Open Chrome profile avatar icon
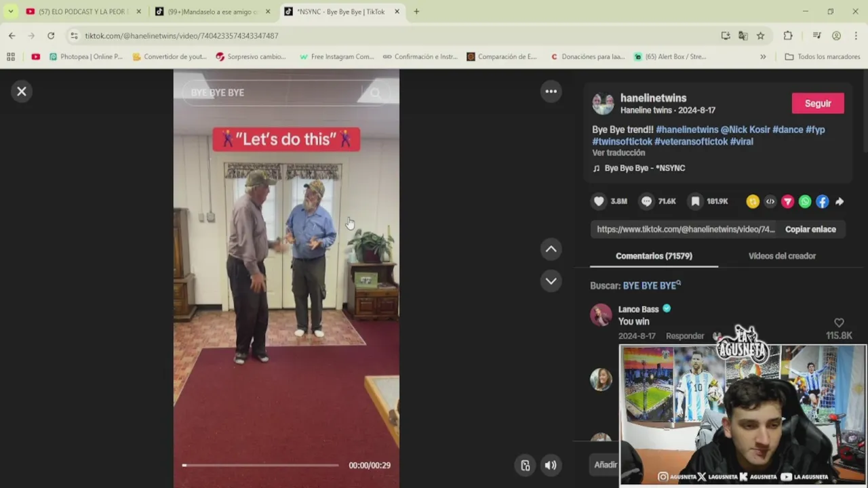 pos(837,36)
